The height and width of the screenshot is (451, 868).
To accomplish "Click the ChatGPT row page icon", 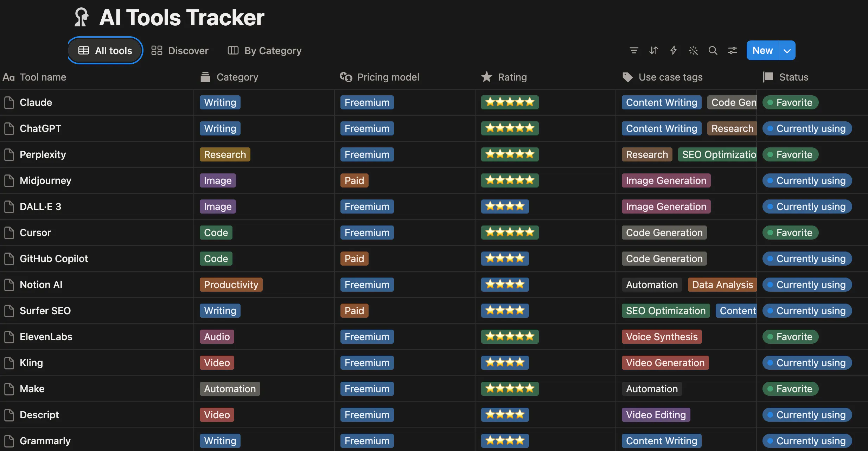I will click(9, 128).
